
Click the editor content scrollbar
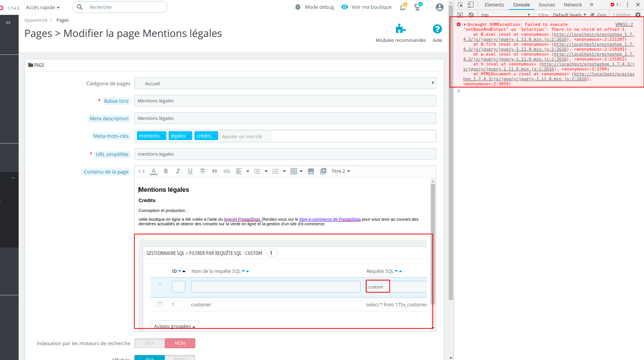click(x=433, y=244)
